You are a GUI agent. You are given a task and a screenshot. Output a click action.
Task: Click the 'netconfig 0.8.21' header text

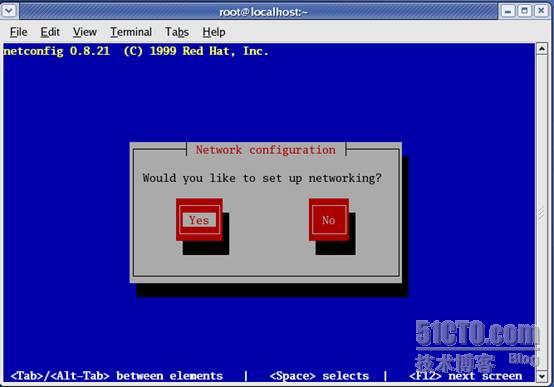[57, 51]
